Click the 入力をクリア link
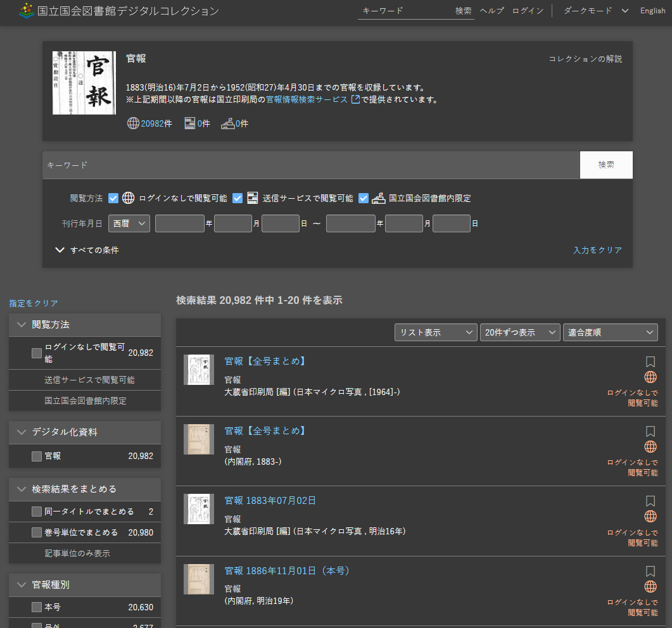 pos(597,250)
